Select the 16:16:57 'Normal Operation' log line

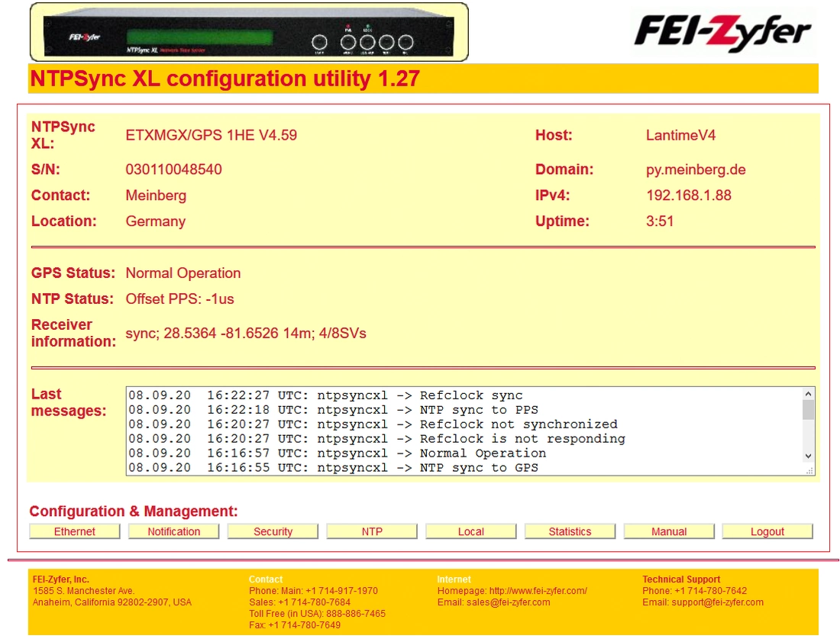[x=337, y=453]
